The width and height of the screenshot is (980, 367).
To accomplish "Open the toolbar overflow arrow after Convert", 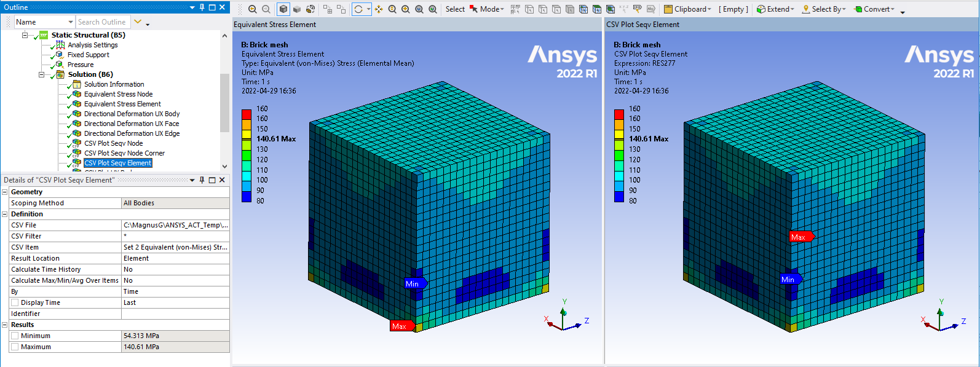I will tap(903, 12).
